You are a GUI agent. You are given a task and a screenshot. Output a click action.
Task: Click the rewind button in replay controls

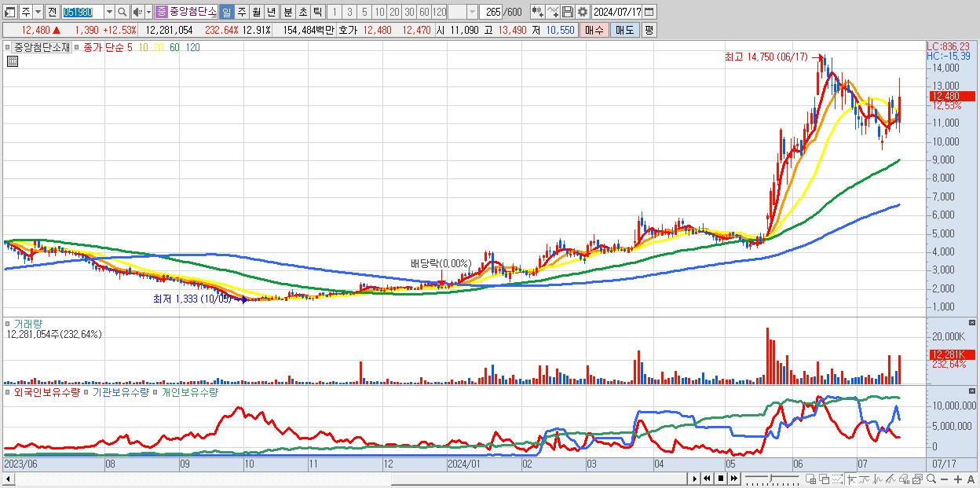[707, 479]
